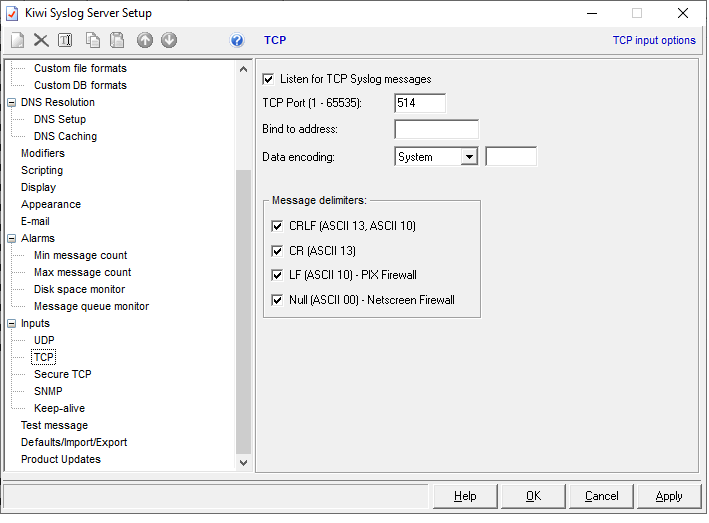
Task: Click the Help button
Action: (465, 496)
